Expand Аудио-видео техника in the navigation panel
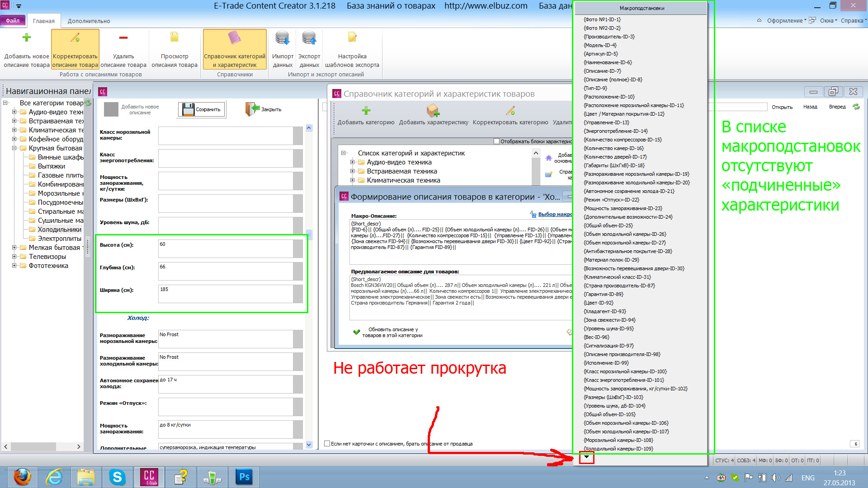Image resolution: width=868 pixels, height=488 pixels. [14, 112]
